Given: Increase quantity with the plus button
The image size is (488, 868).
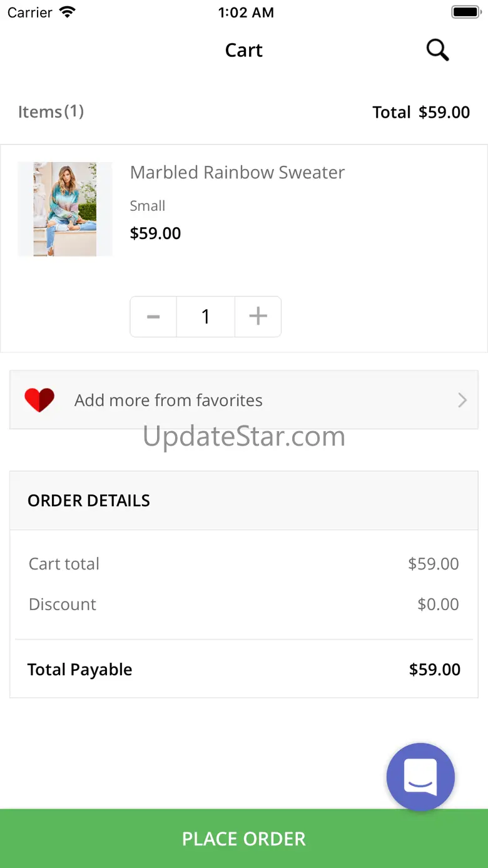Looking at the screenshot, I should tap(258, 317).
